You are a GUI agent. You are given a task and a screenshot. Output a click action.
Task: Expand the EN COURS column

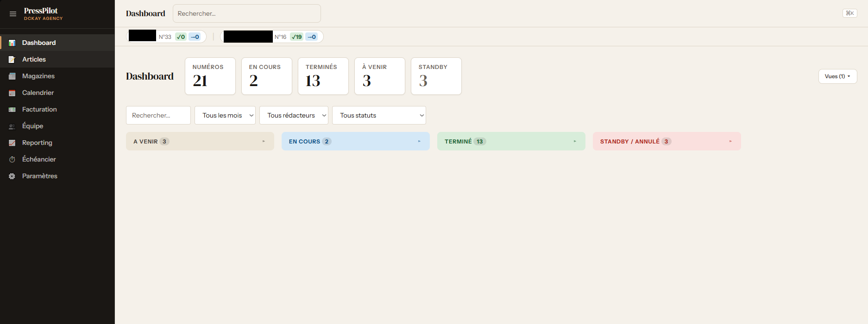click(356, 141)
